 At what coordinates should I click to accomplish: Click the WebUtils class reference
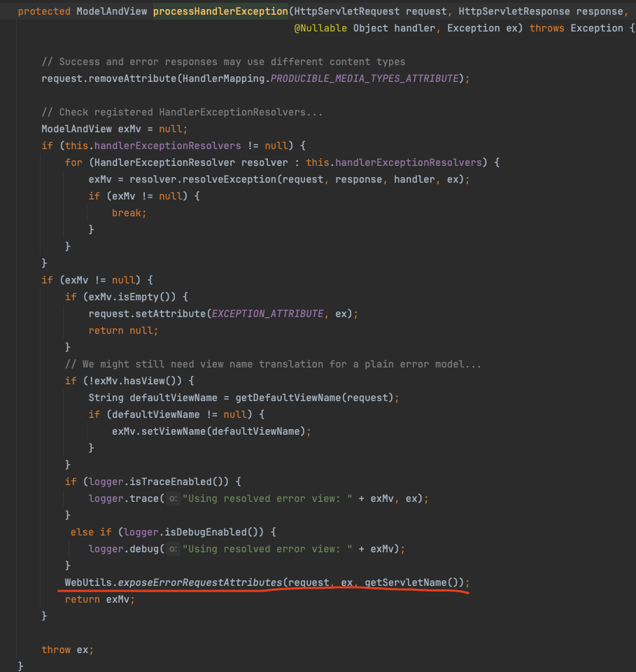click(88, 582)
